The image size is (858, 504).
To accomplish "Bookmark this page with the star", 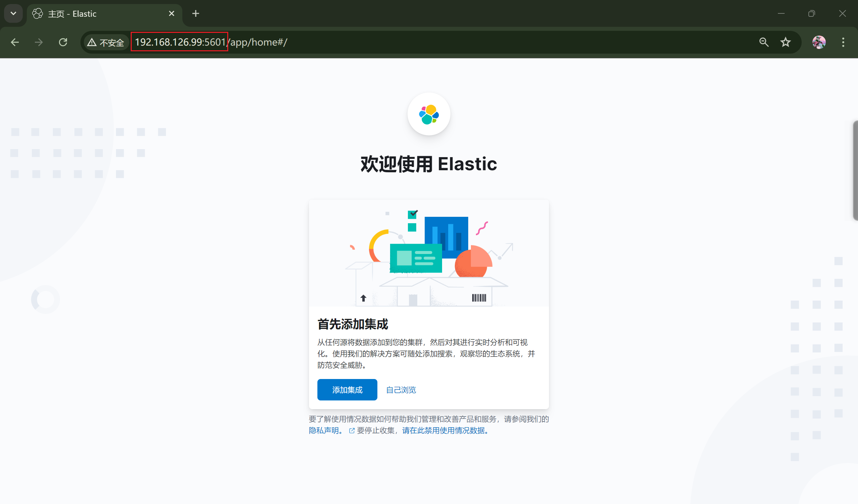I will 786,42.
